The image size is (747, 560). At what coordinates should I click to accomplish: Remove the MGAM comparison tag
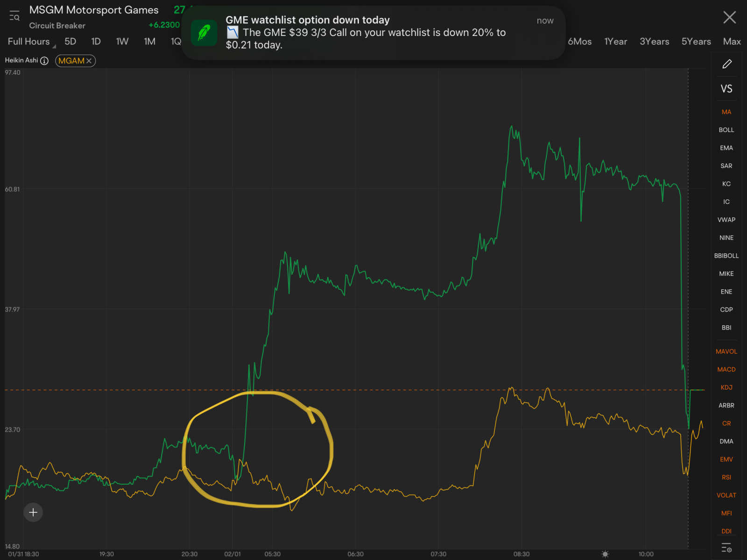89,61
